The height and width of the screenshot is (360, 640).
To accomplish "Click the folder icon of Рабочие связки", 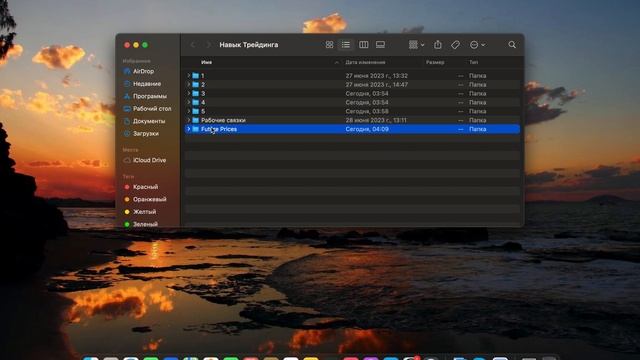I will [196, 120].
